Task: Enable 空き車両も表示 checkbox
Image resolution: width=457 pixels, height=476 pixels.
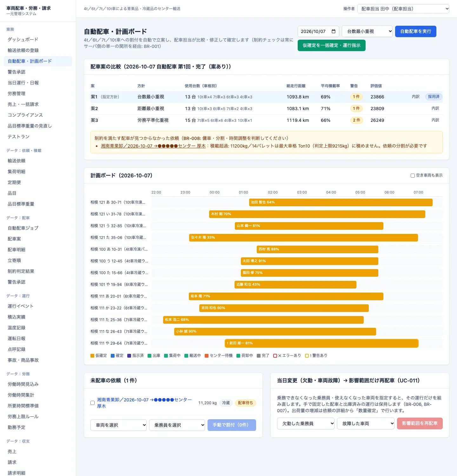Action: pyautogui.click(x=413, y=175)
